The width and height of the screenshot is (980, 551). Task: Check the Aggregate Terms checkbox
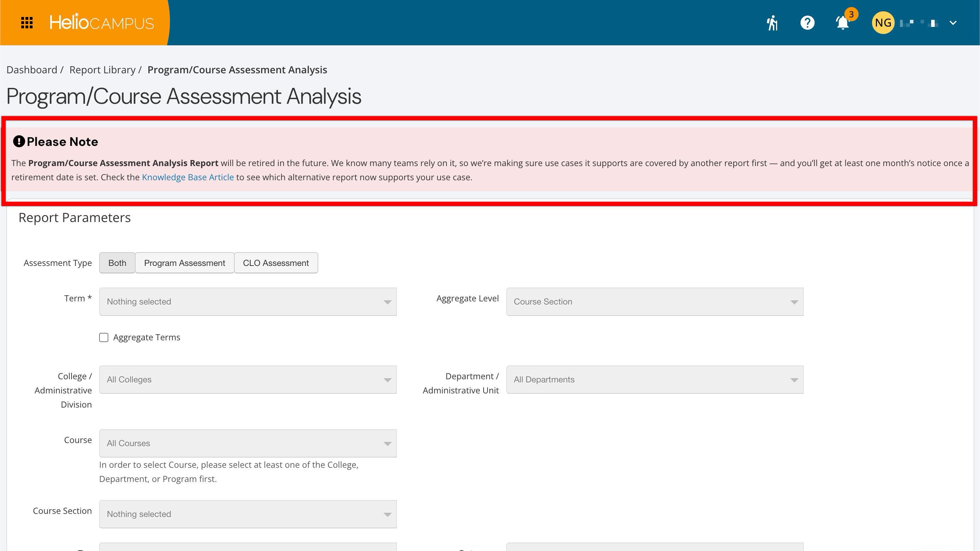103,337
